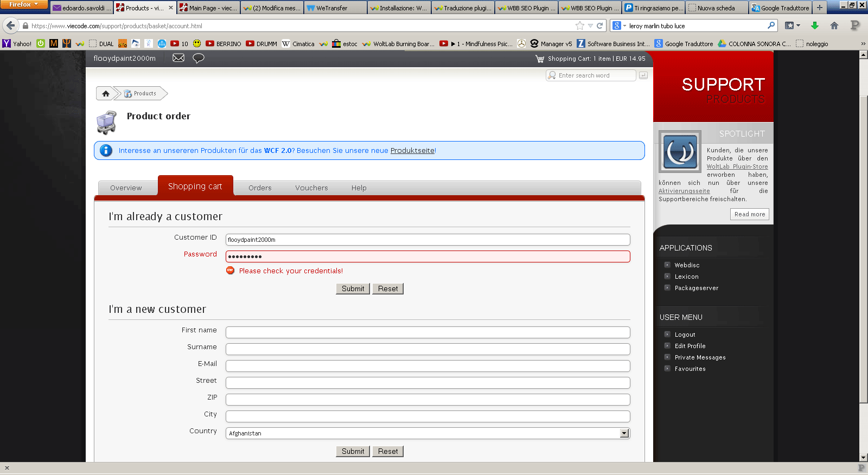Open search engine selector dropdown
This screenshot has width=868, height=475.
click(x=618, y=25)
